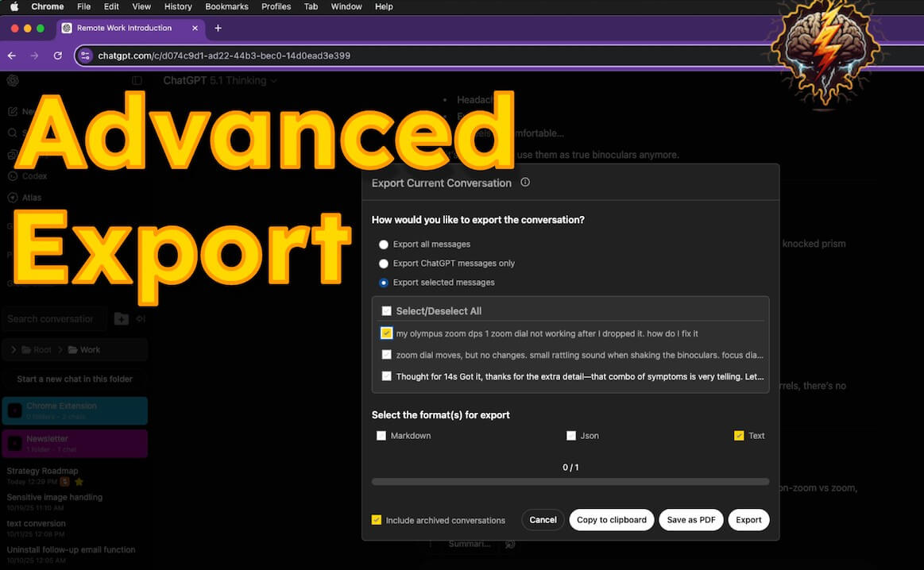Enable Json export format

tap(571, 436)
